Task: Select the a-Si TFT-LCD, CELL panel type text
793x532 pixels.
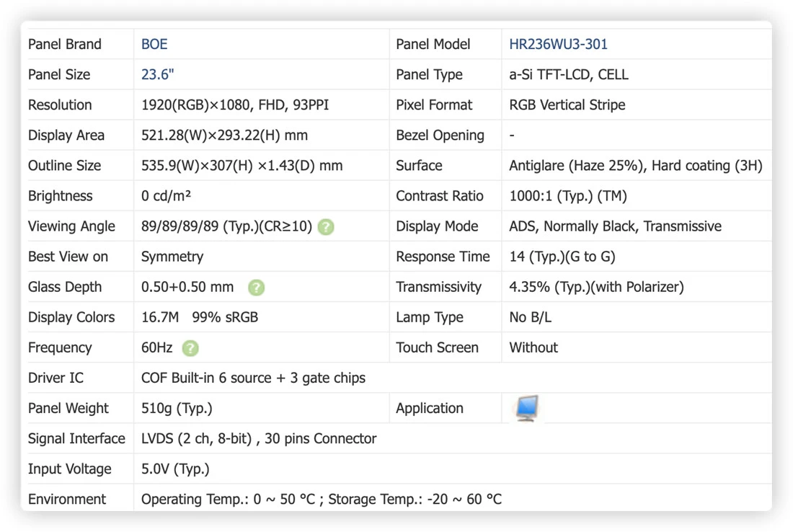Action: [569, 74]
